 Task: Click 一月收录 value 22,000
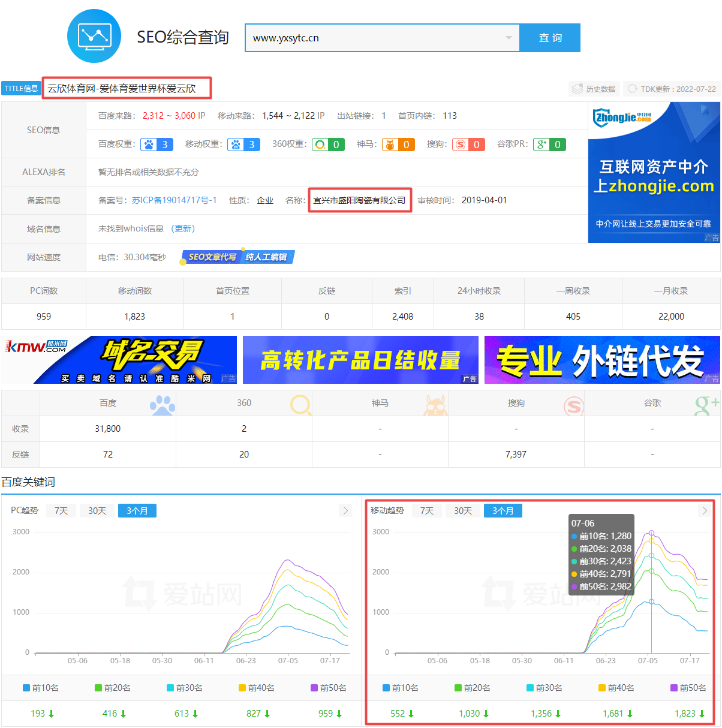click(x=671, y=317)
